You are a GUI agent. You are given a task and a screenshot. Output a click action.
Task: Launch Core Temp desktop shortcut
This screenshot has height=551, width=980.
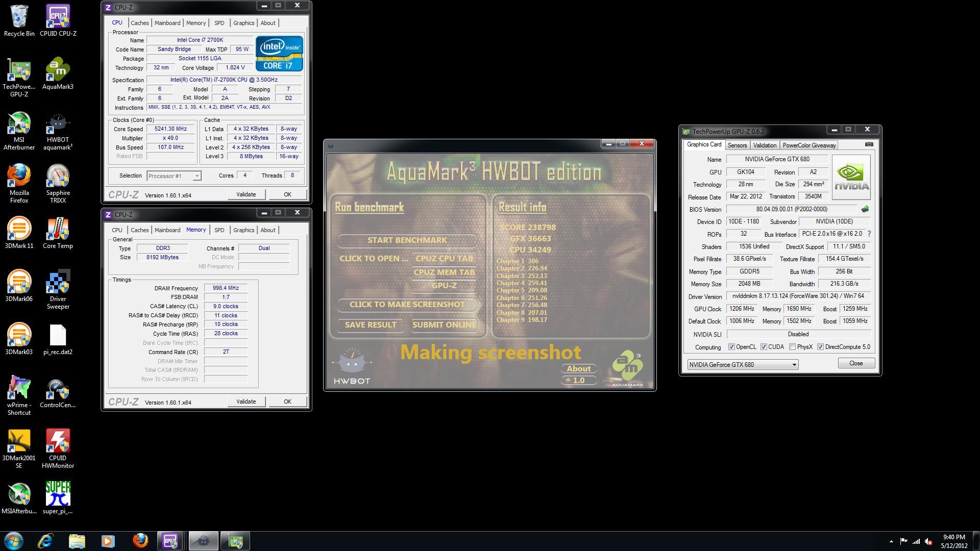click(x=58, y=233)
